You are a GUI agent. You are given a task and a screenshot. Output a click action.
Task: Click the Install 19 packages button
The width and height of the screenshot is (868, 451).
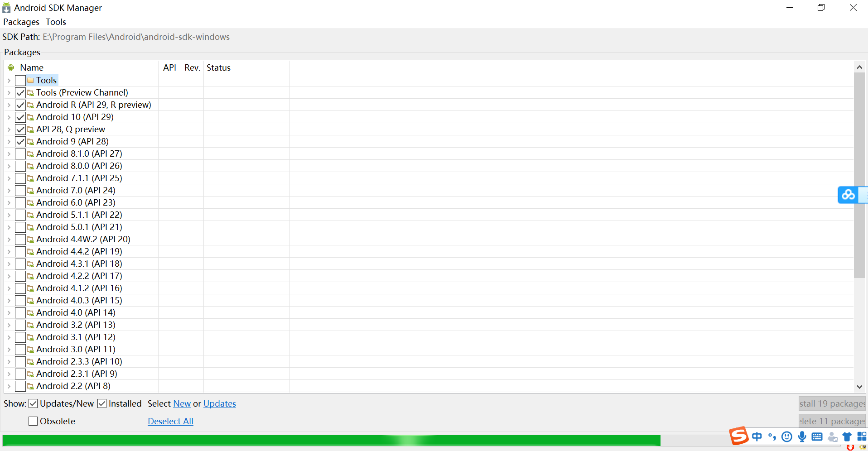click(832, 403)
